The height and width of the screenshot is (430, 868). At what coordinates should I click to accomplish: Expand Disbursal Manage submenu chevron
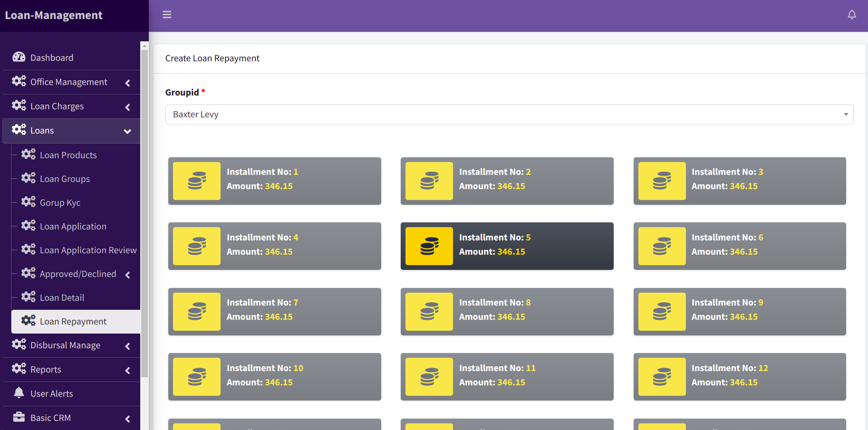coord(127,346)
